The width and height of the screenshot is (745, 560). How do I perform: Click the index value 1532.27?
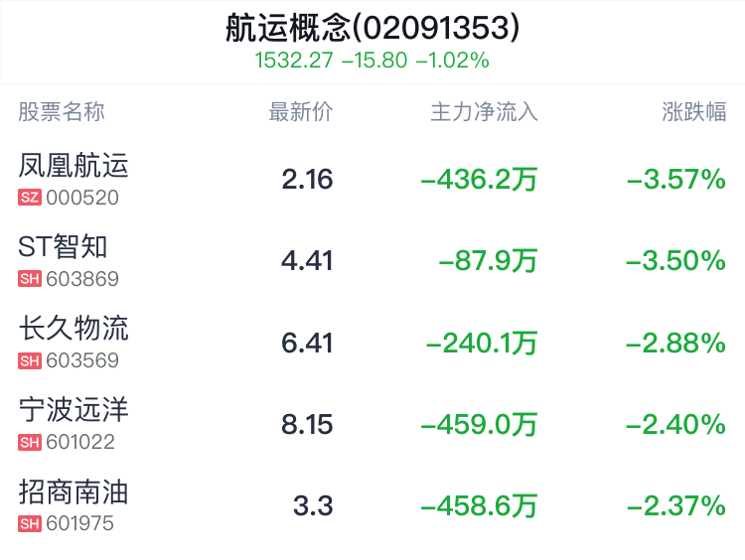point(294,61)
